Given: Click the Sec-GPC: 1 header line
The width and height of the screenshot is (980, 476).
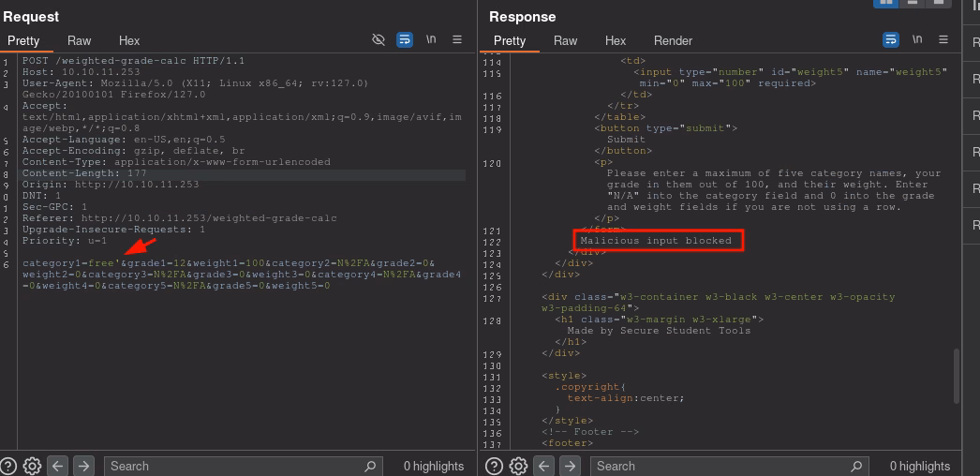Looking at the screenshot, I should (55, 207).
